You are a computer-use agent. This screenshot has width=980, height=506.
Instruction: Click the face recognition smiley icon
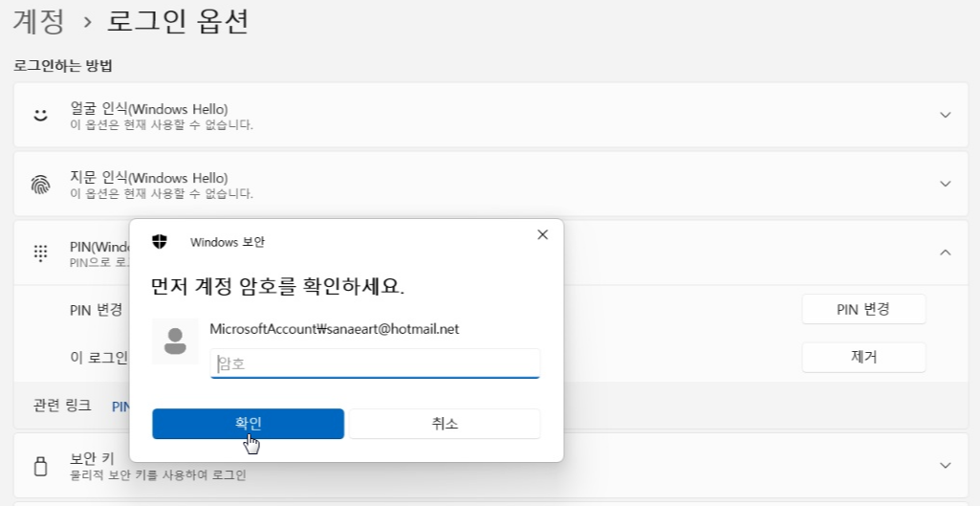[x=40, y=115]
